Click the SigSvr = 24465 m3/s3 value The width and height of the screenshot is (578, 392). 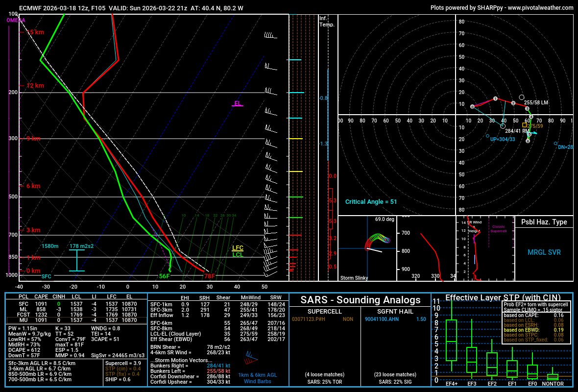(x=118, y=355)
